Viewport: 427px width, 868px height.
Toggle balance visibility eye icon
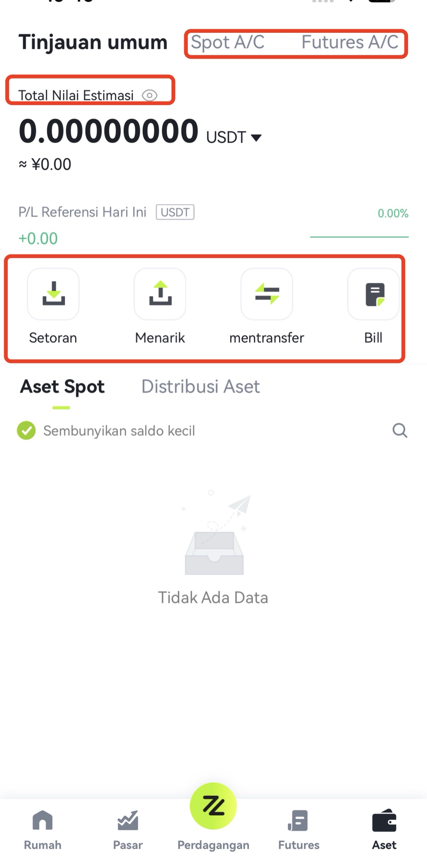pyautogui.click(x=150, y=96)
